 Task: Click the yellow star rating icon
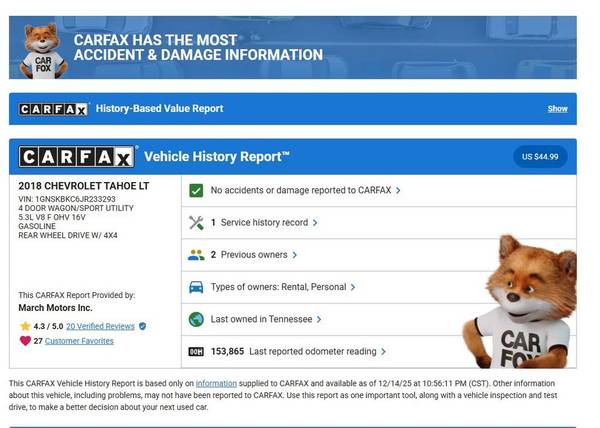(x=25, y=326)
